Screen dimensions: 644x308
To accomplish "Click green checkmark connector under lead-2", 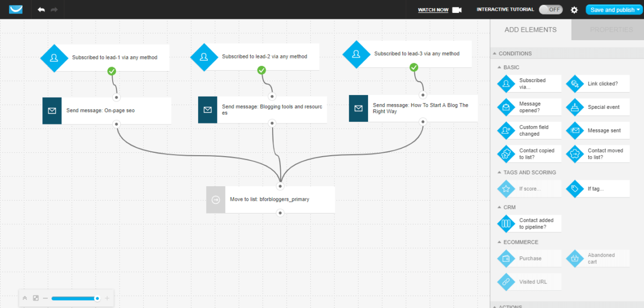I will click(x=261, y=70).
